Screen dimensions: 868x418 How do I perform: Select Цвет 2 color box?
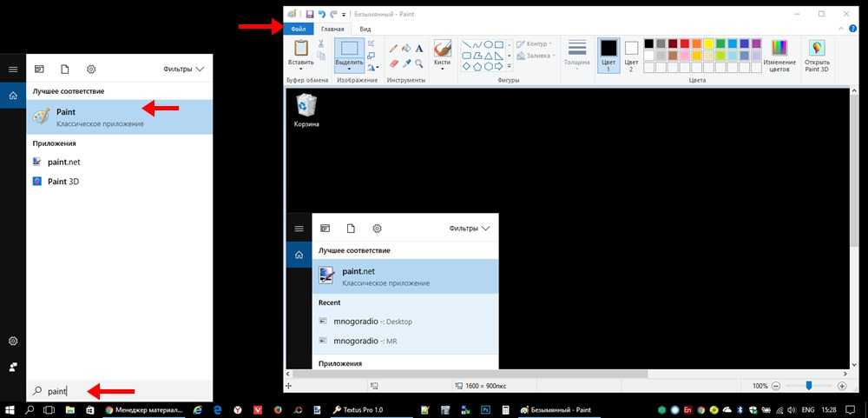[x=631, y=55]
